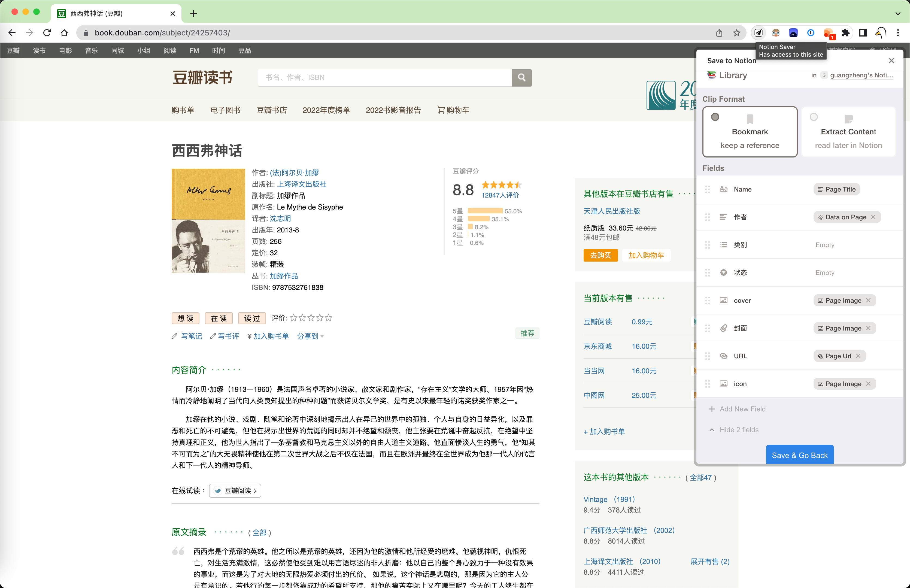The image size is (910, 588).
Task: Open the author link (法)阿尔贝·加缪
Action: tap(294, 172)
